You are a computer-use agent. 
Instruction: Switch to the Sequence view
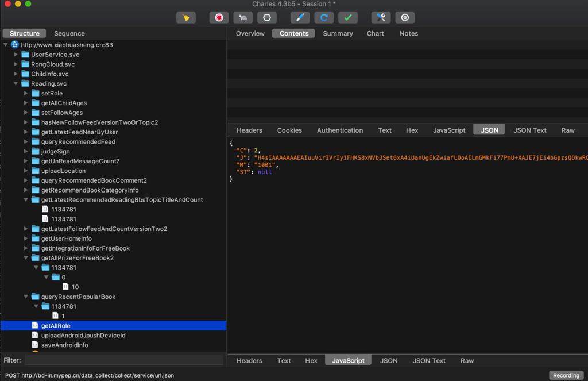tap(69, 33)
